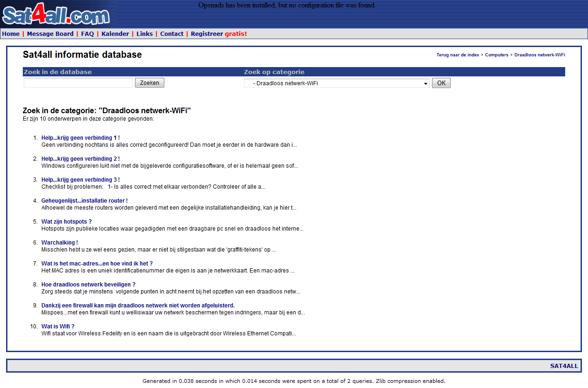Viewport: 588px width, 388px height.
Task: Click the description starting 'Misschien hebt u ze wel eens'
Action: point(159,250)
